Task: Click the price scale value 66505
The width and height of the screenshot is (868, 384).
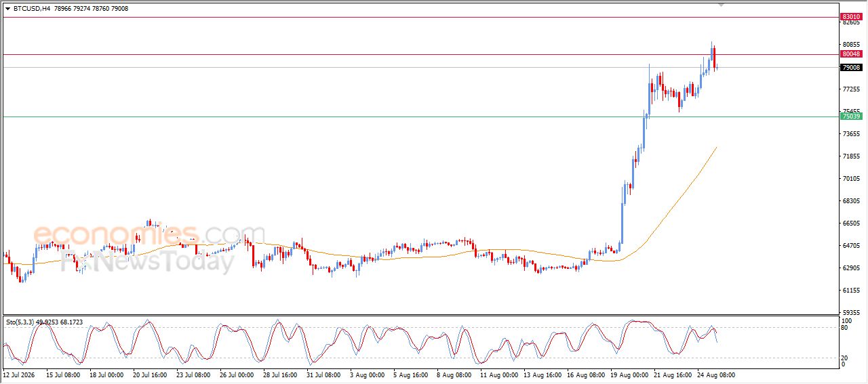Action: click(852, 223)
